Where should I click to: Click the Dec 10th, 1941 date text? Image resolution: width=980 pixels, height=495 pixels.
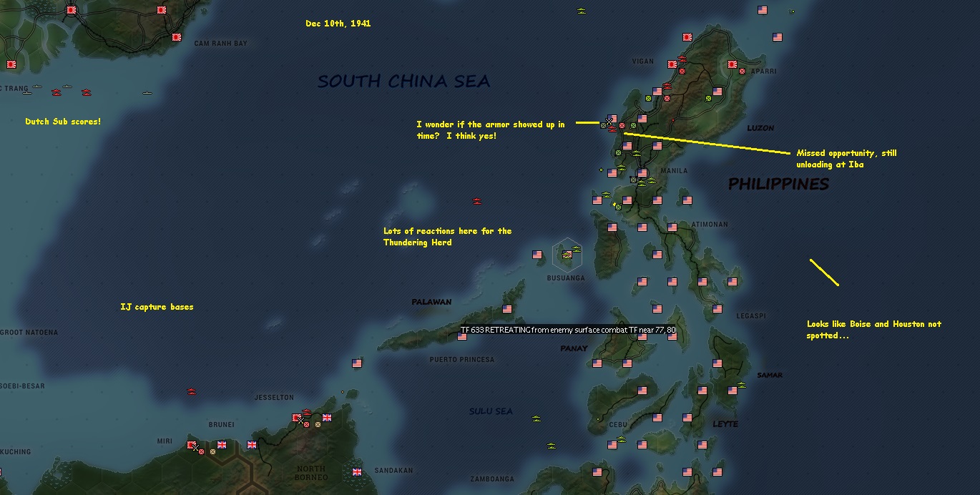pyautogui.click(x=338, y=24)
